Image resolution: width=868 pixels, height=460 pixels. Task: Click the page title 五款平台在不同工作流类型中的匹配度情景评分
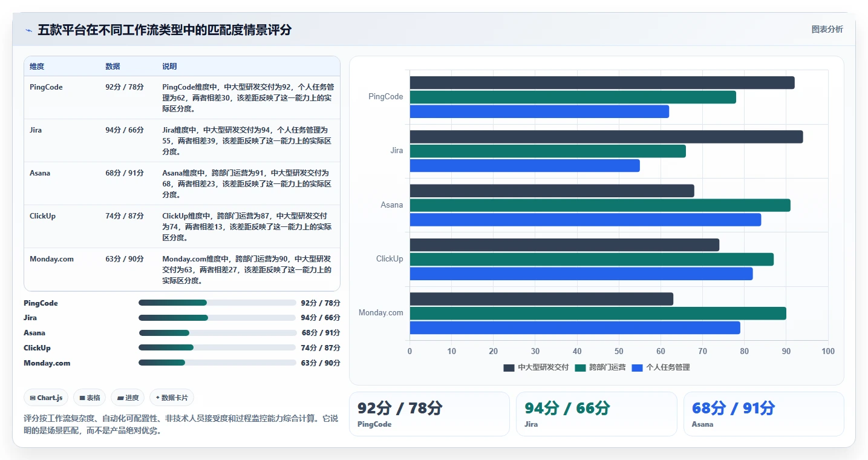(165, 30)
